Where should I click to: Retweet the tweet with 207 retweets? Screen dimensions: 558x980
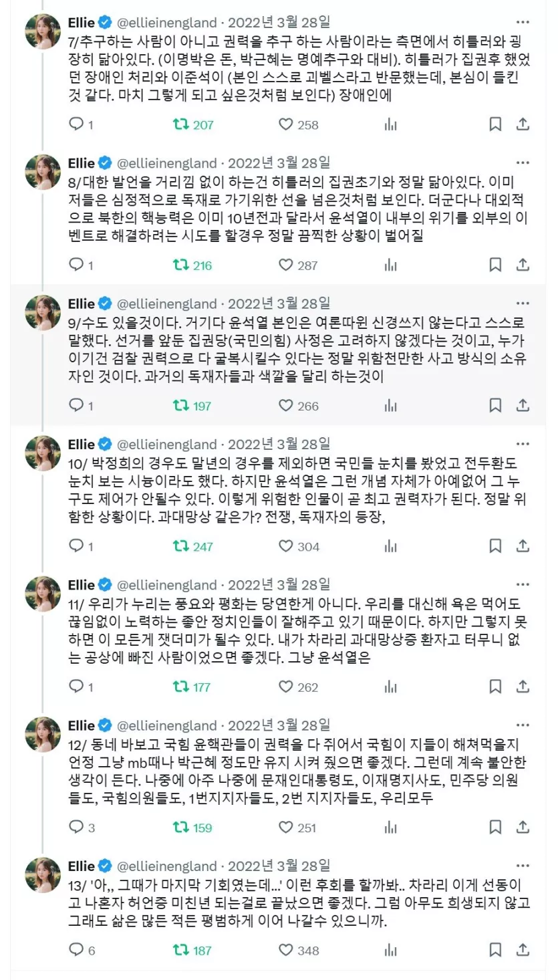coord(181,124)
